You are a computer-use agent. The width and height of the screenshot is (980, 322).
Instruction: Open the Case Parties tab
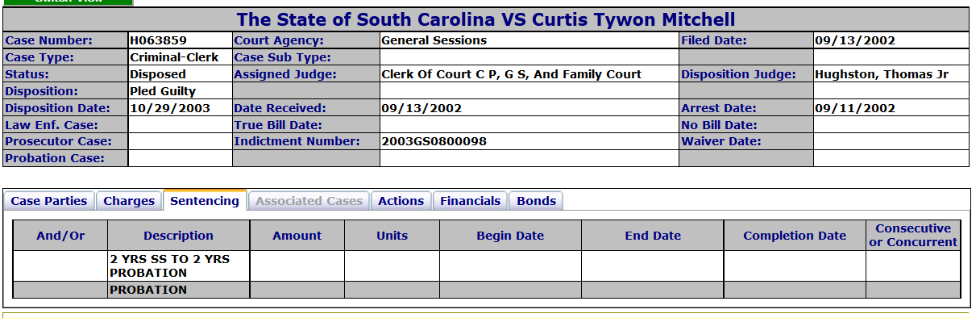(49, 201)
